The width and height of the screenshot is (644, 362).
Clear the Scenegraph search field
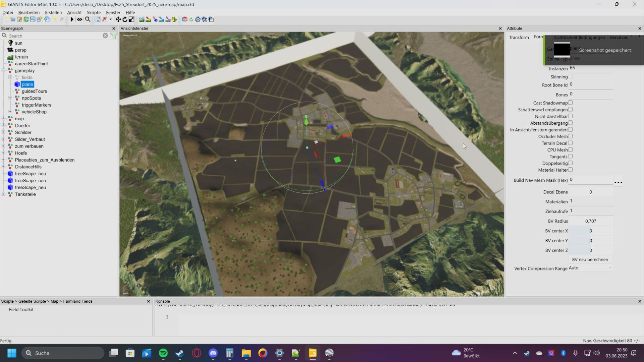pyautogui.click(x=105, y=36)
